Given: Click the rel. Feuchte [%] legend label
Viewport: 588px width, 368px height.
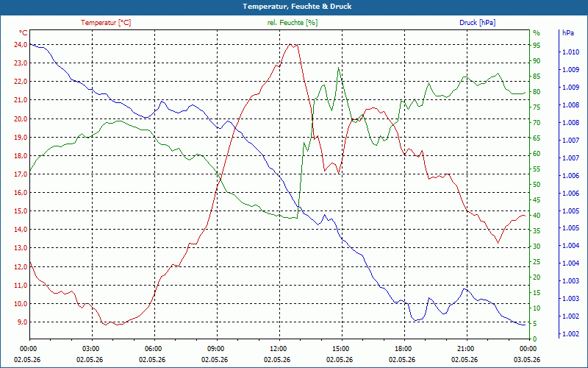Looking at the screenshot, I should (292, 23).
